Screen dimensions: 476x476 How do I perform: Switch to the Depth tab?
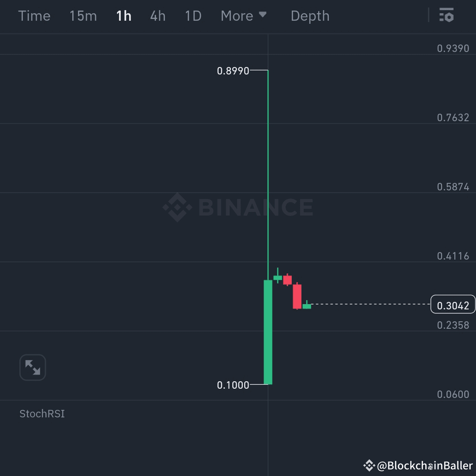pos(310,16)
